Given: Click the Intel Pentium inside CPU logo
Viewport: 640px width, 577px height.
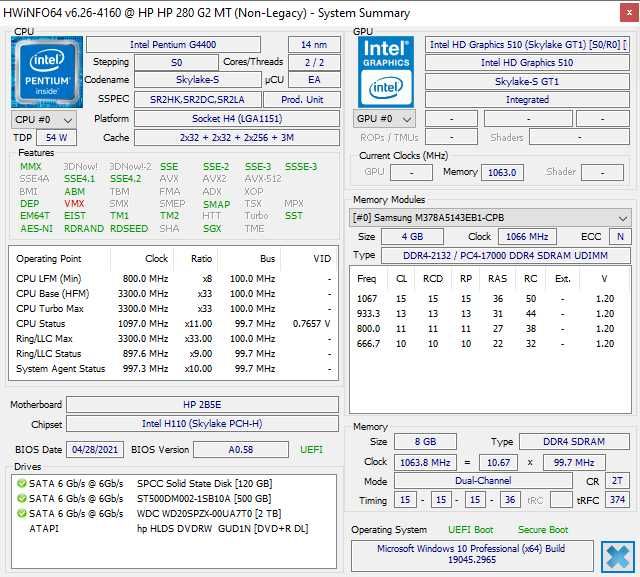Looking at the screenshot, I should [47, 72].
